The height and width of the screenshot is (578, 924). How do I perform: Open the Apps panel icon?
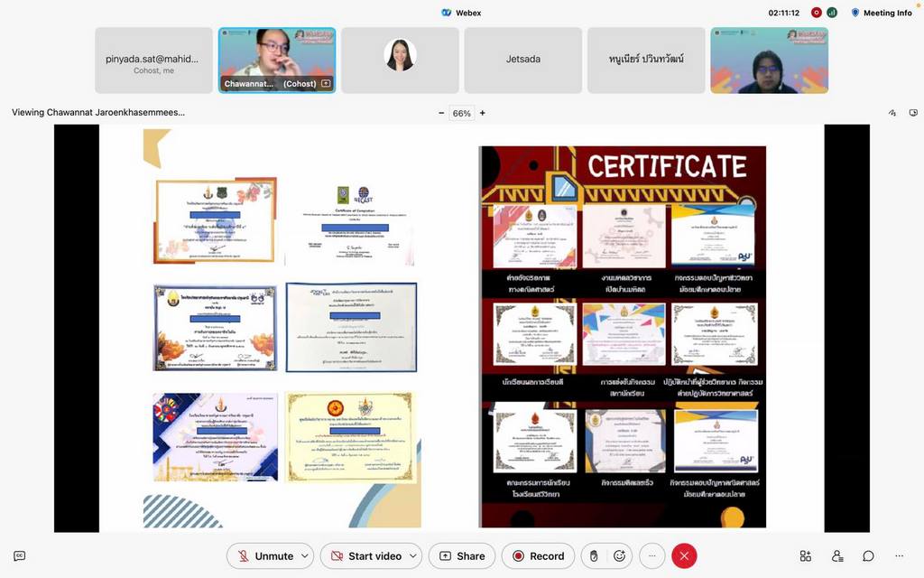(806, 556)
